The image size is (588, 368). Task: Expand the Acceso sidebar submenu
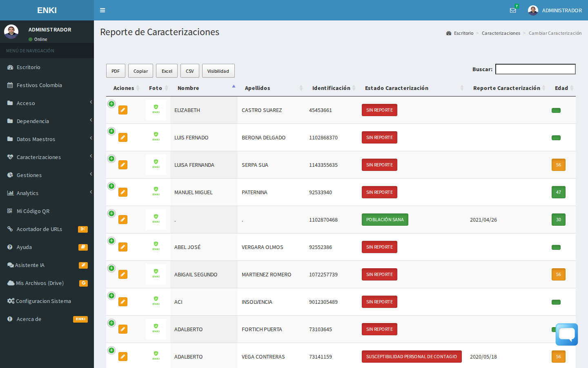(47, 103)
